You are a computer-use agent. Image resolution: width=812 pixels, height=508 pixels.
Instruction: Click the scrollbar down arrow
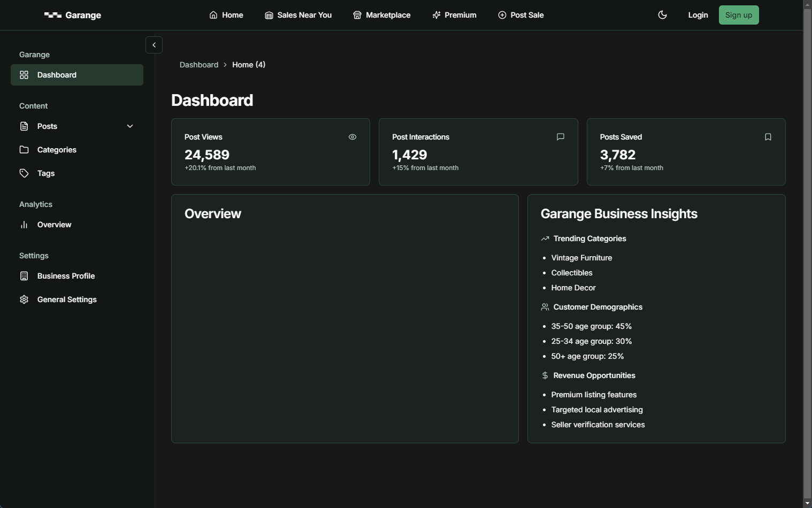807,503
